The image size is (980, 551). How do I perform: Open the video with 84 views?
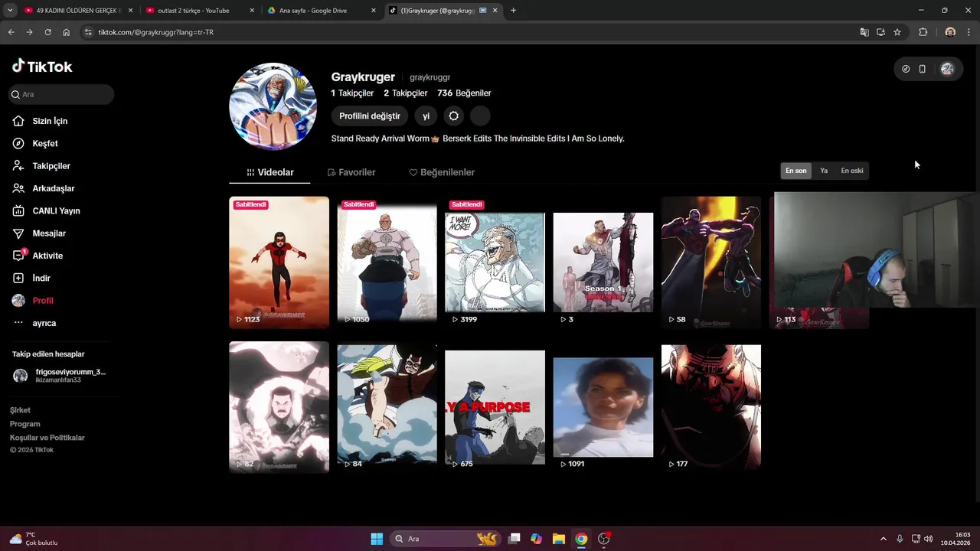(x=387, y=407)
